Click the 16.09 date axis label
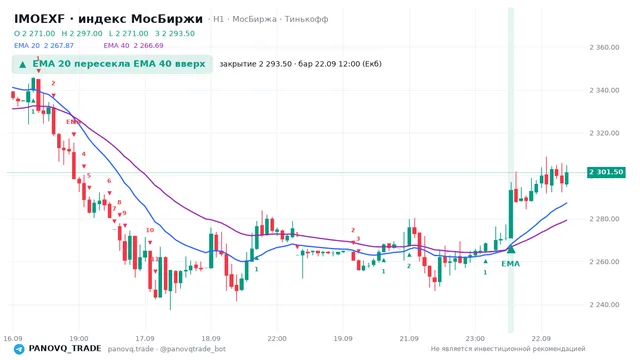640x360 pixels. point(13,338)
